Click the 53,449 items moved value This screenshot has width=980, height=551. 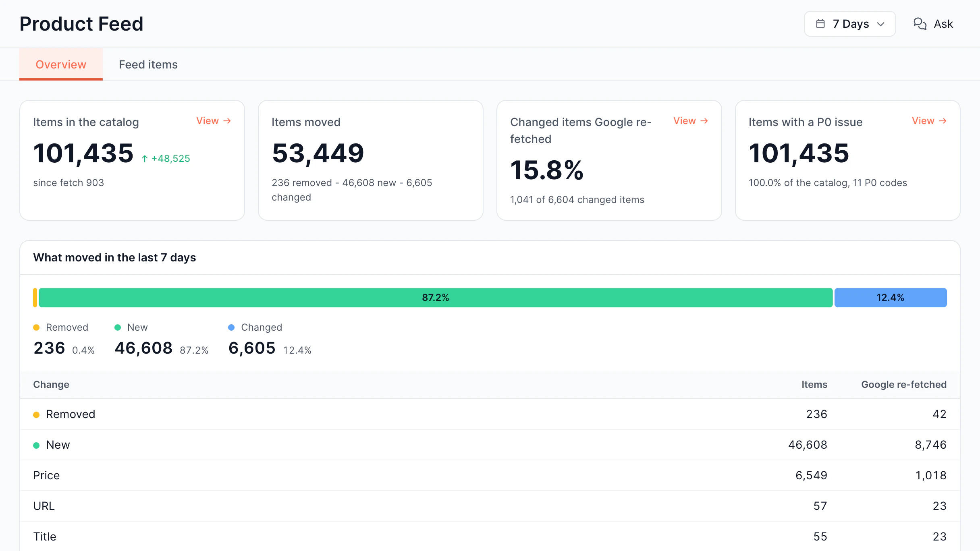point(318,153)
